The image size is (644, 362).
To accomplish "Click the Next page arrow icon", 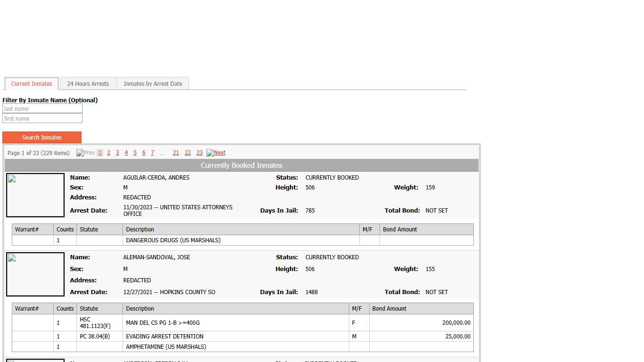I will pos(210,153).
